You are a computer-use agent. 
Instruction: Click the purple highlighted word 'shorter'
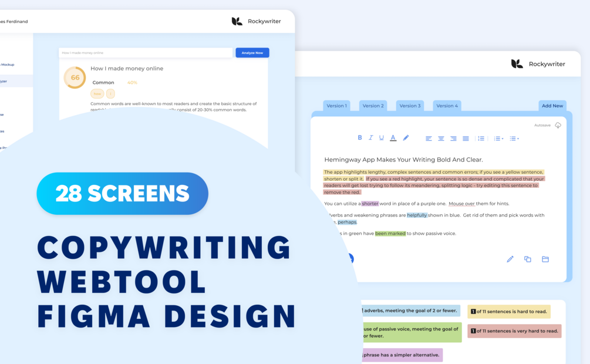pos(370,204)
